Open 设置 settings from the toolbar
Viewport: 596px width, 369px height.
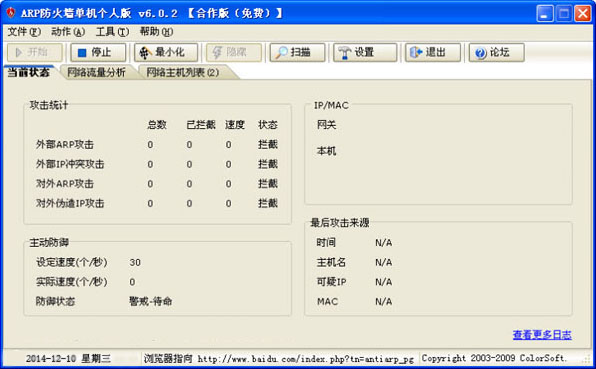point(365,52)
